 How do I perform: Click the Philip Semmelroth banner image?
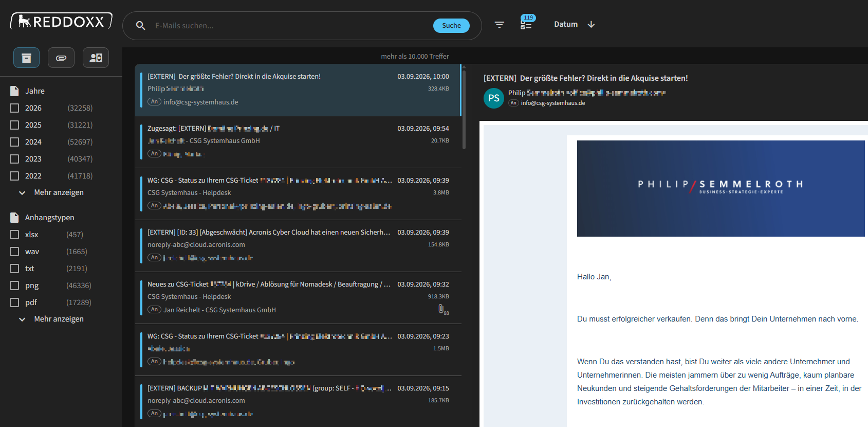(x=721, y=188)
